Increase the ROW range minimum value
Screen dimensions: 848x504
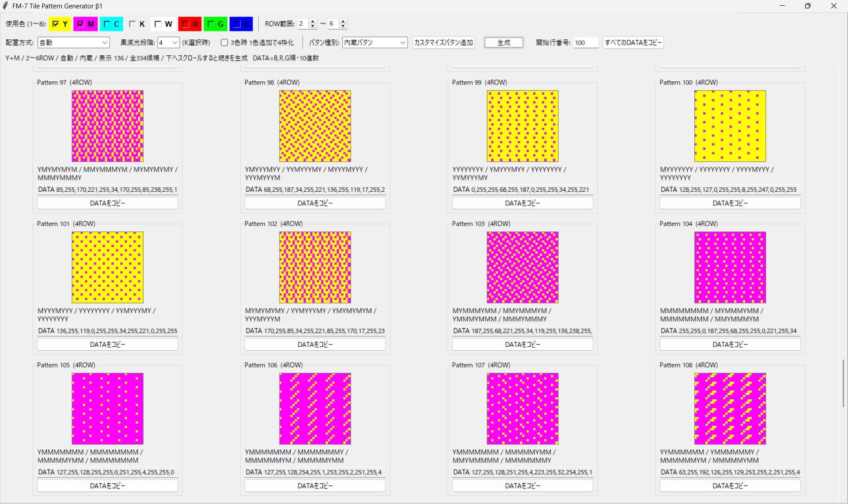313,21
